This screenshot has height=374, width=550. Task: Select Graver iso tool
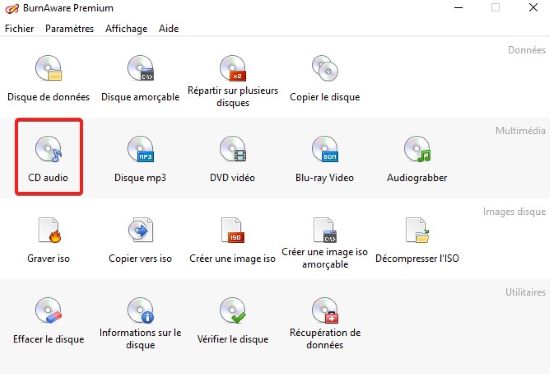(48, 240)
